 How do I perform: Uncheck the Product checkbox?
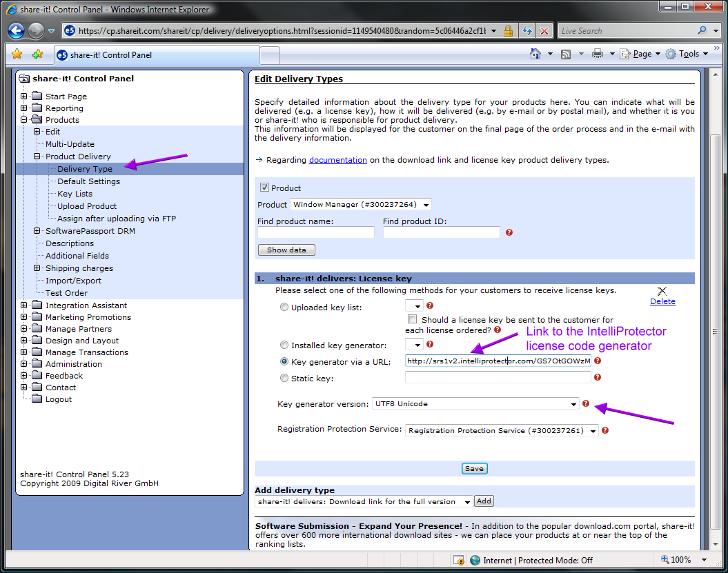[x=264, y=188]
